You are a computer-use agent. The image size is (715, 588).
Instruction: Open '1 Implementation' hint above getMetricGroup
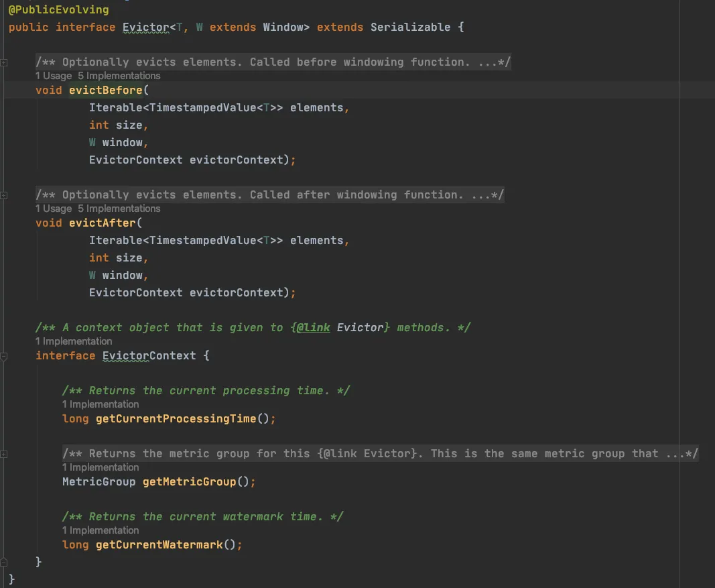101,467
